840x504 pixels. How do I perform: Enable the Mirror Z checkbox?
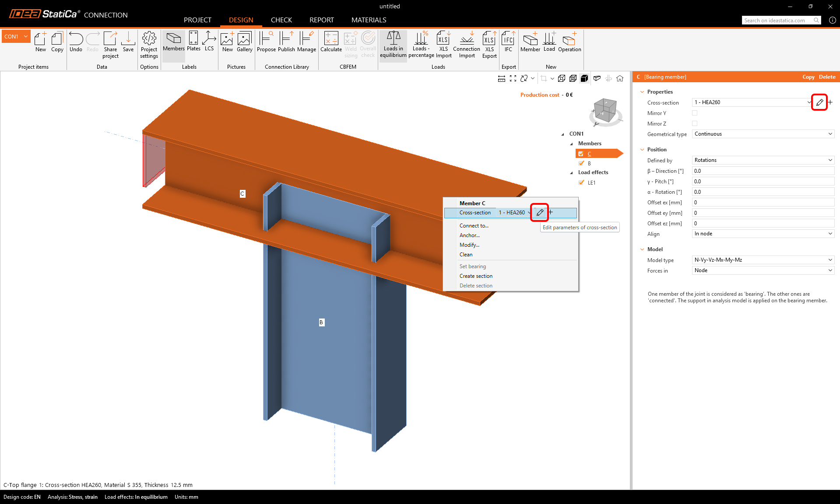[x=695, y=124]
